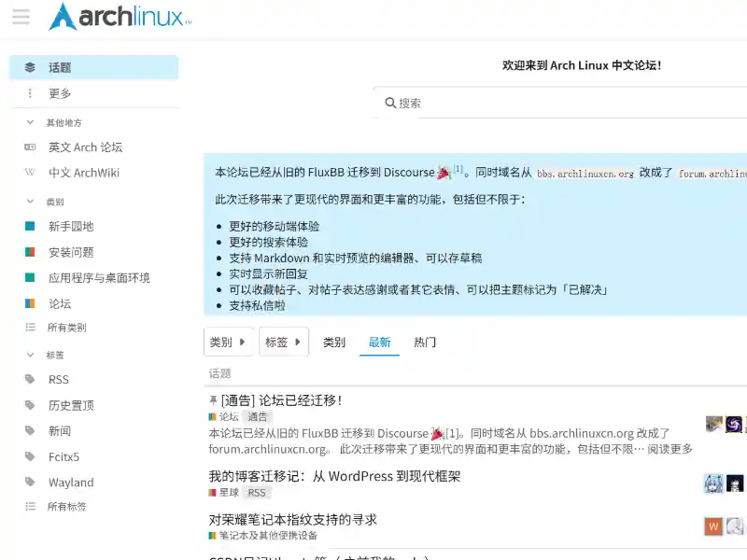Click the magnifier search icon

click(x=390, y=103)
